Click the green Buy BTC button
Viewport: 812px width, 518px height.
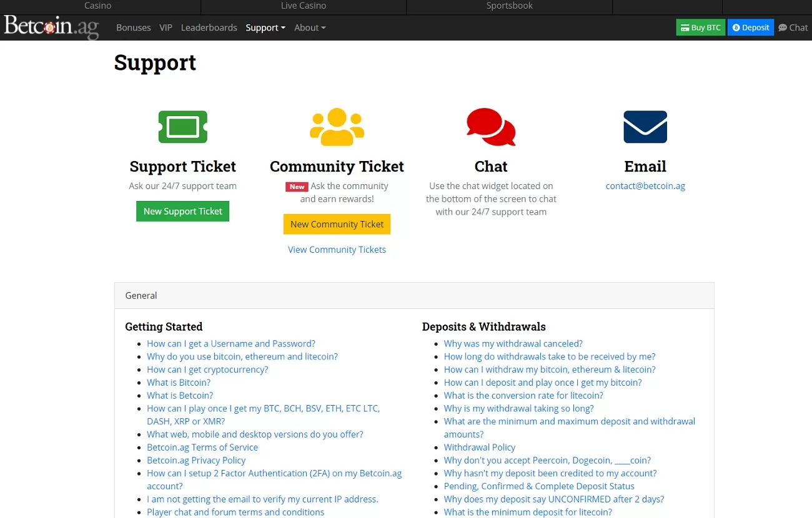701,27
